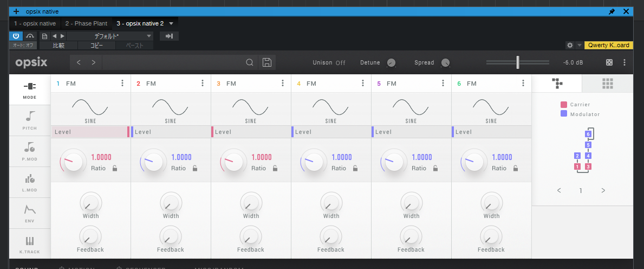Open the P.MOD sidebar page
The width and height of the screenshot is (644, 269).
coord(29,151)
